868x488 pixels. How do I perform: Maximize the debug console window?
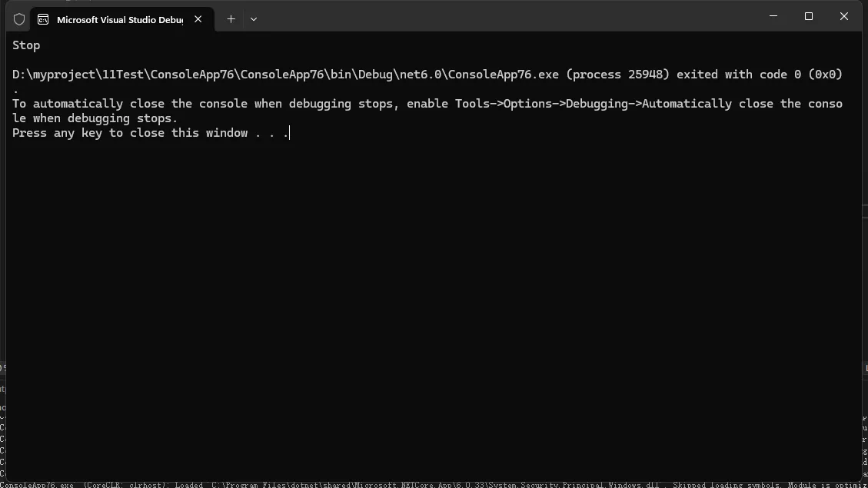pyautogui.click(x=809, y=16)
